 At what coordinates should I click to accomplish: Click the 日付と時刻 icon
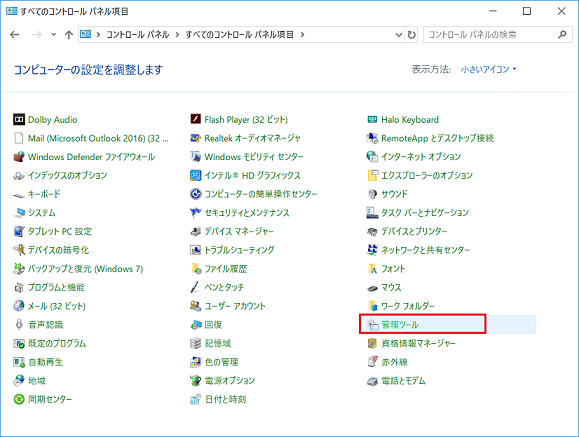point(195,399)
